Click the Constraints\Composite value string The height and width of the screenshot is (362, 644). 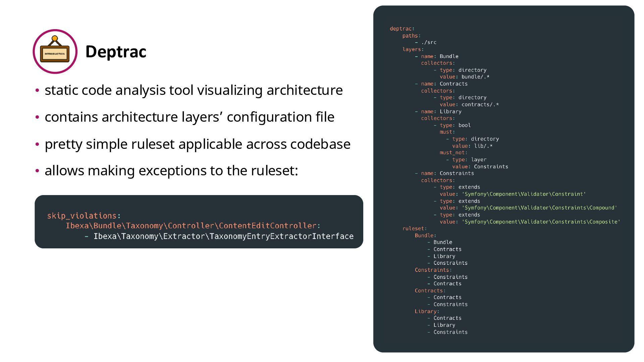[541, 222]
